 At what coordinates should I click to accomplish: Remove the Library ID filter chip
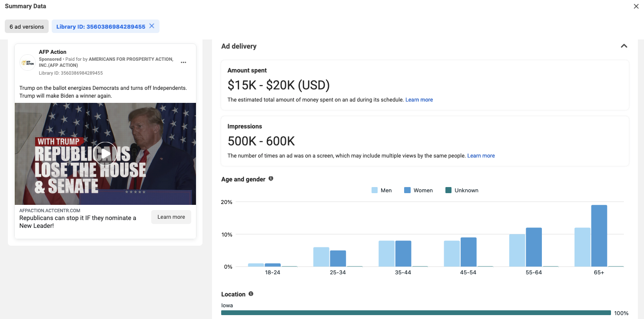click(152, 26)
